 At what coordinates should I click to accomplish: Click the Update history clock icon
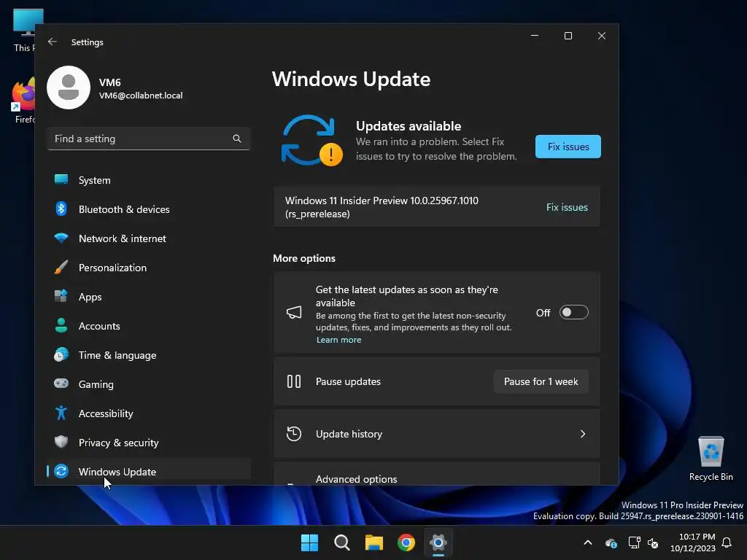coord(294,434)
